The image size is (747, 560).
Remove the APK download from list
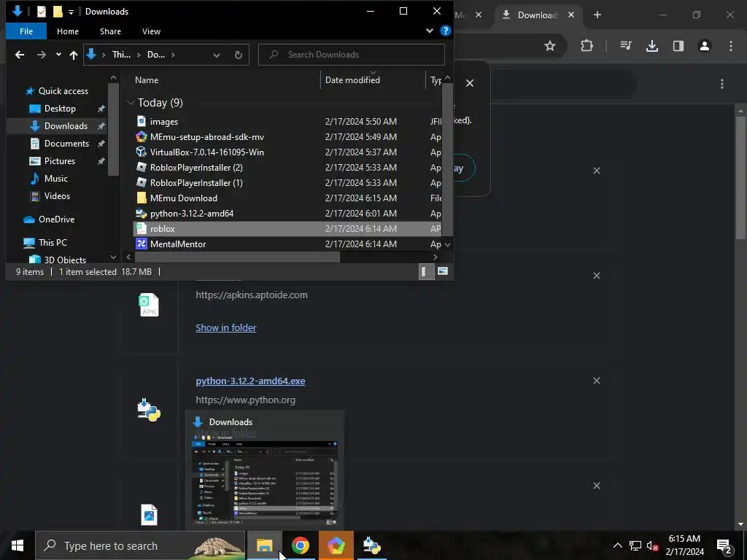tap(597, 276)
